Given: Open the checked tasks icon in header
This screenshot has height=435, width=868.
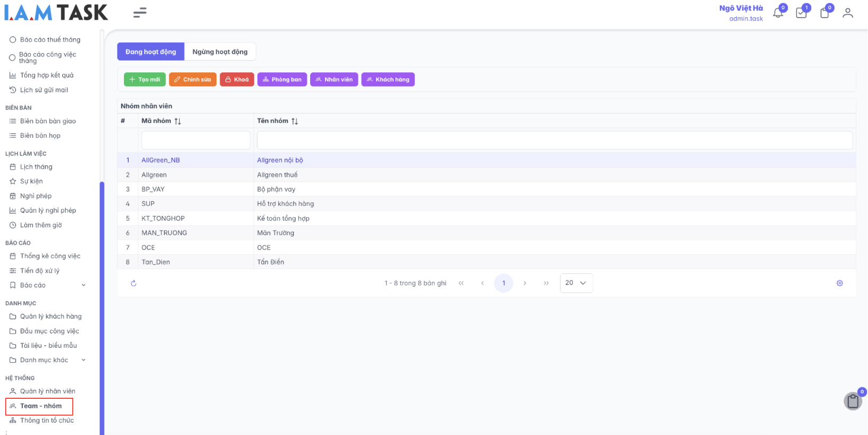Looking at the screenshot, I should [801, 13].
